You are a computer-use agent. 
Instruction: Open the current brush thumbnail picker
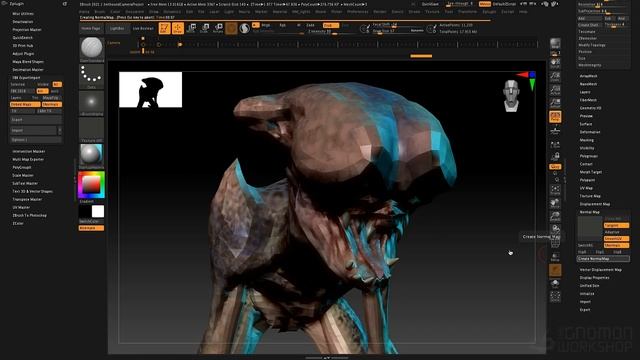91,48
